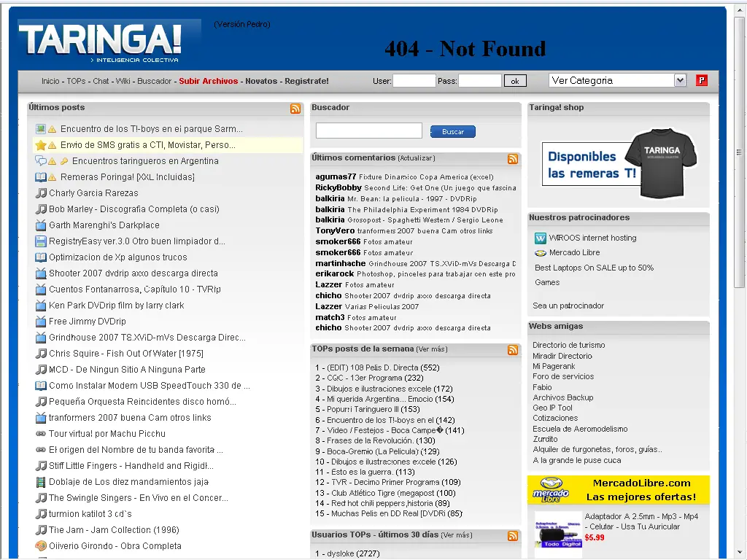Open Best Laptops On SALE up to 50%
Image resolution: width=747 pixels, height=560 pixels.
(x=594, y=268)
